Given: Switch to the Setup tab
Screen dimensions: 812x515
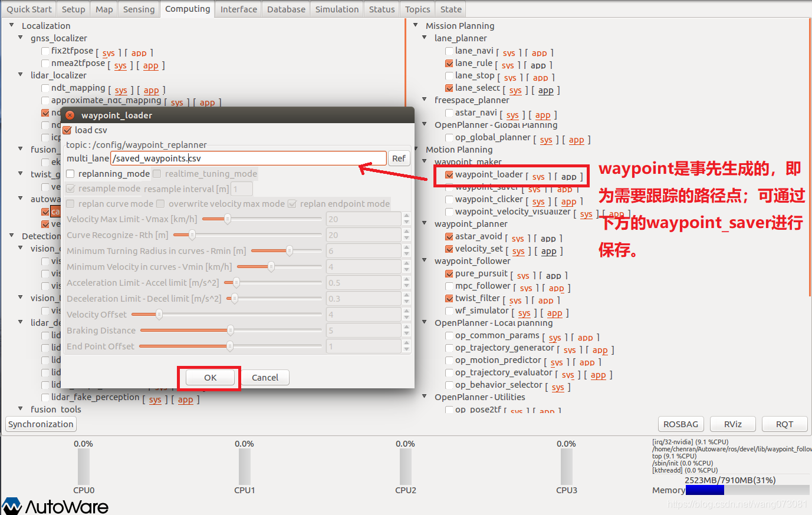Looking at the screenshot, I should [x=74, y=9].
